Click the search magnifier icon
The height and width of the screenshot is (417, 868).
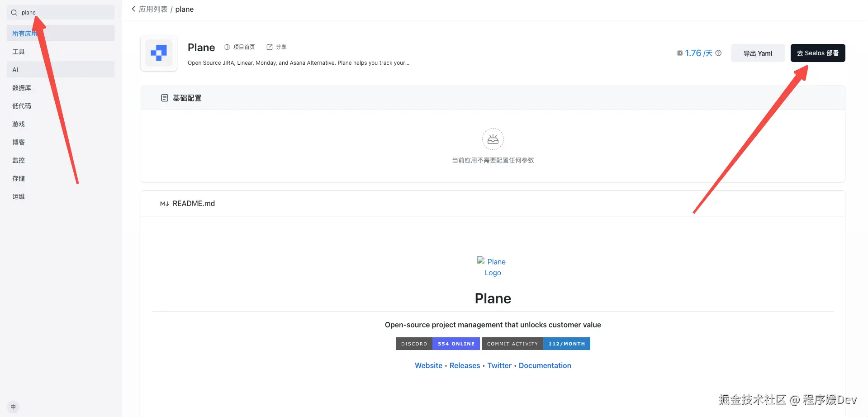14,13
